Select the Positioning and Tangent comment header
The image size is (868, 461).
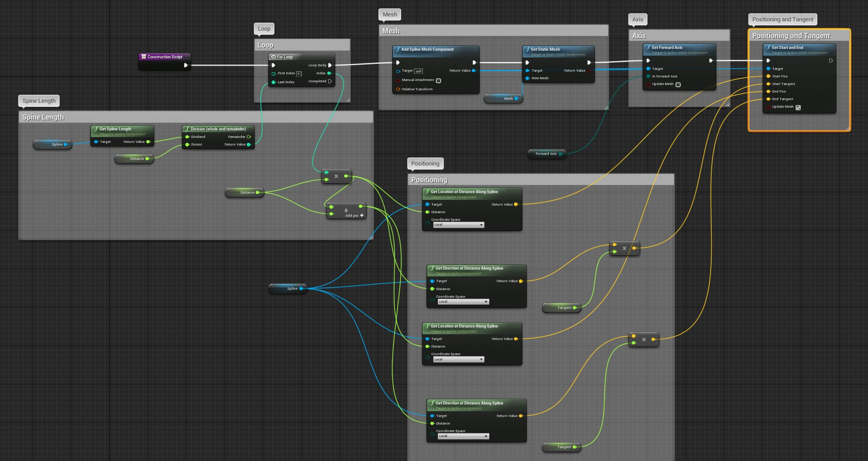coord(799,36)
